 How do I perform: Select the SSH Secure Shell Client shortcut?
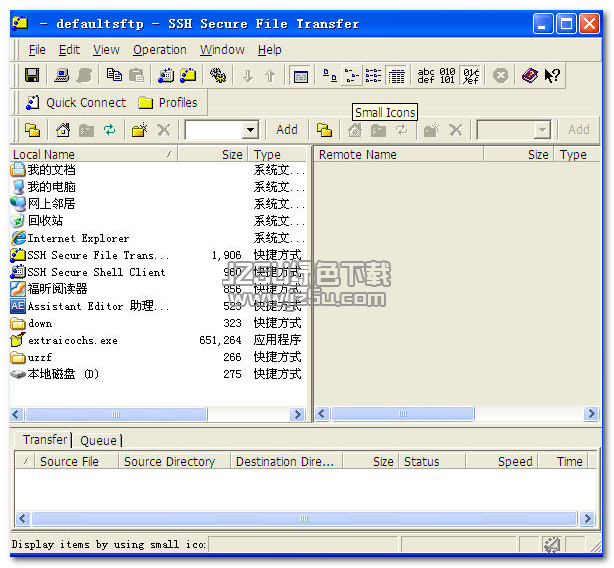click(96, 272)
